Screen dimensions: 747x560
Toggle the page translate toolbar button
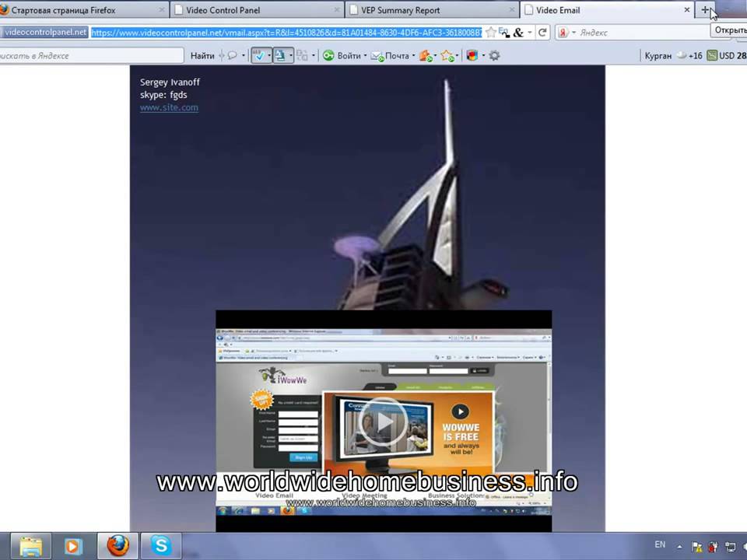pyautogui.click(x=280, y=56)
